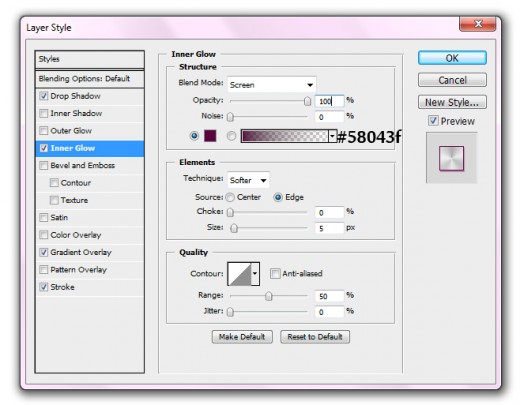Select Styles in the left list
Screen dimensions: 520x405
click(89, 59)
